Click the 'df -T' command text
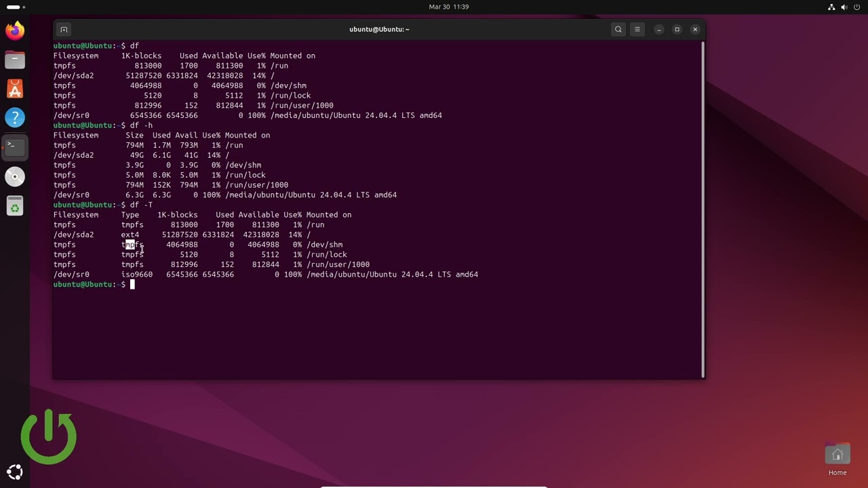Image resolution: width=868 pixels, height=488 pixels. [141, 205]
